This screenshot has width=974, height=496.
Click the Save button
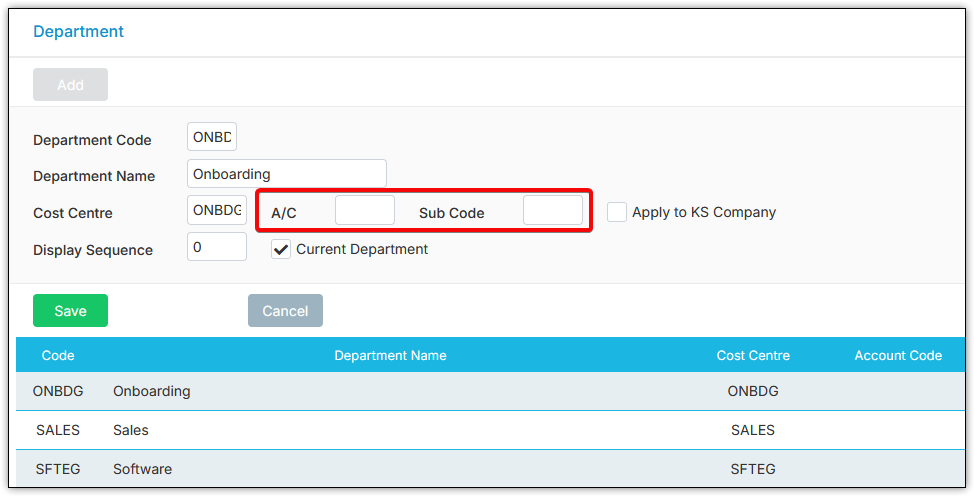coord(70,311)
